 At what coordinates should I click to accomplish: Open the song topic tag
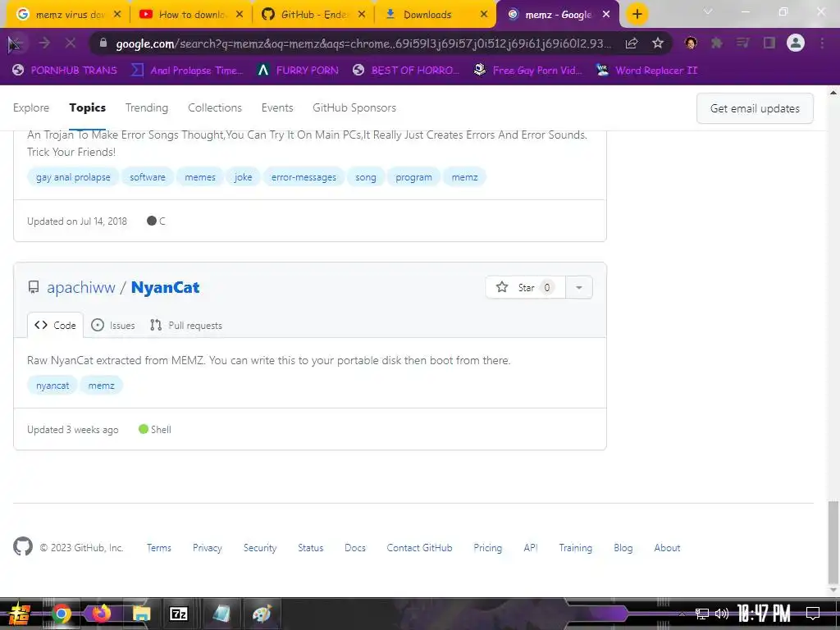pos(365,177)
